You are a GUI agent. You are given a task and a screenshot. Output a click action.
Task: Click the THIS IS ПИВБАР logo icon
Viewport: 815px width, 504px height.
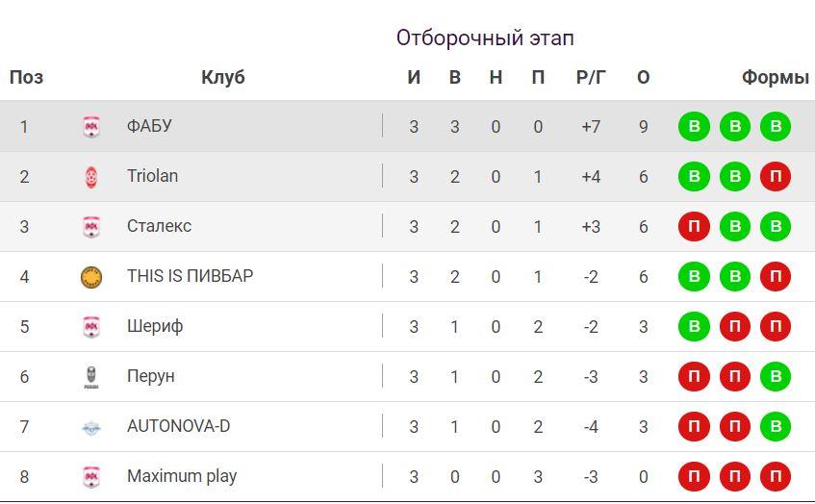pos(91,277)
